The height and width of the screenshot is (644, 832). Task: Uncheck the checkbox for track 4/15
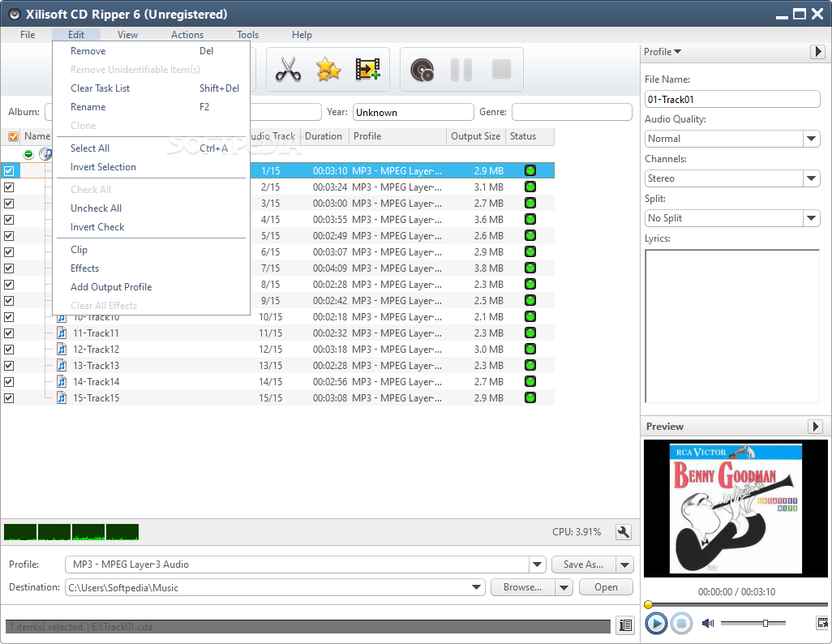click(9, 219)
